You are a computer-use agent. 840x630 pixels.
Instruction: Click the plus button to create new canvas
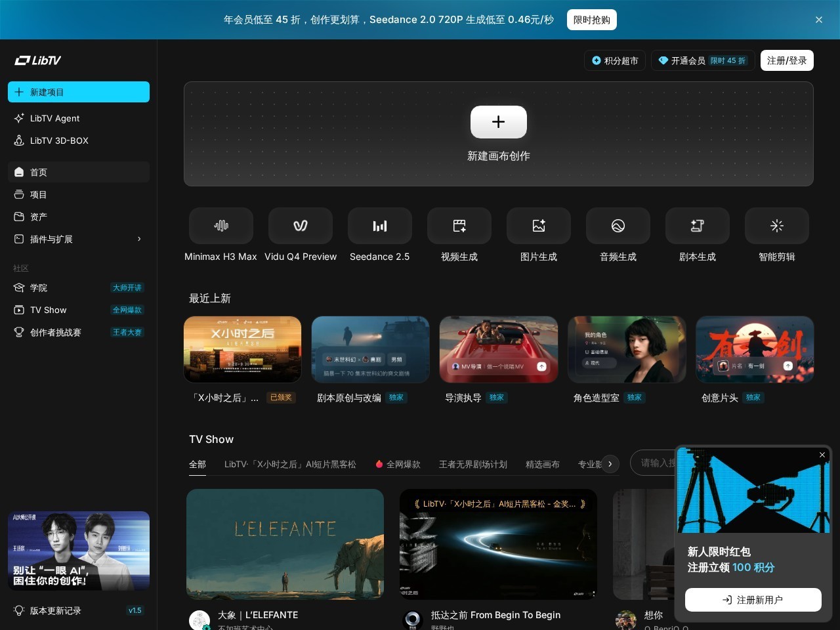pyautogui.click(x=499, y=122)
